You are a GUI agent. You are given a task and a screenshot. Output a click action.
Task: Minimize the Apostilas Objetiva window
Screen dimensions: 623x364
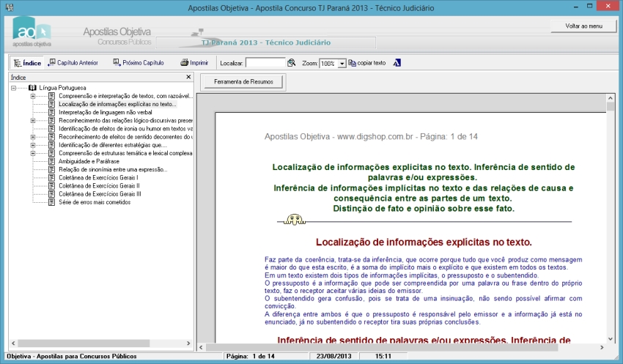click(576, 7)
